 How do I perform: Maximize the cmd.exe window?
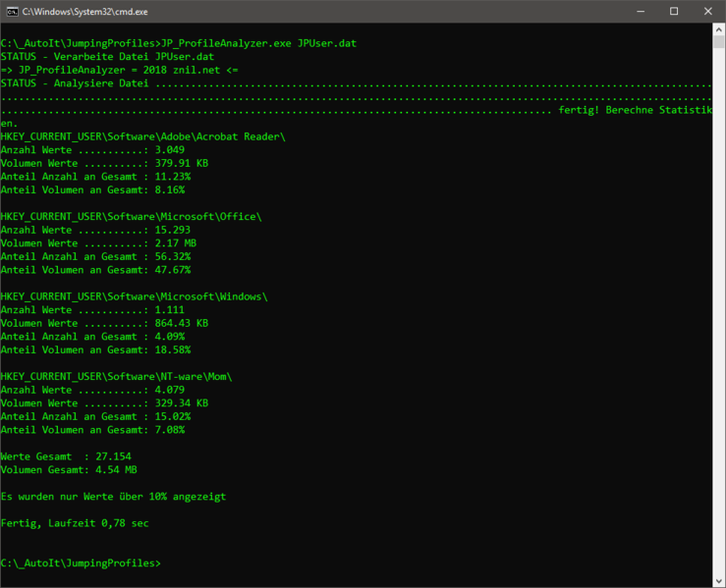tap(674, 11)
